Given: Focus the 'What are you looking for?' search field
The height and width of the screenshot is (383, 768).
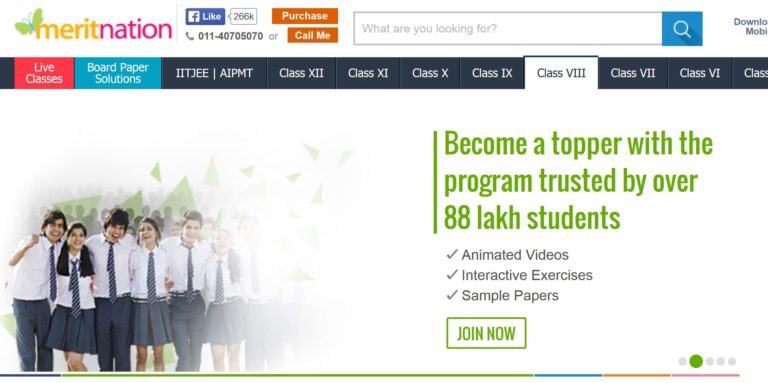Looking at the screenshot, I should point(507,28).
